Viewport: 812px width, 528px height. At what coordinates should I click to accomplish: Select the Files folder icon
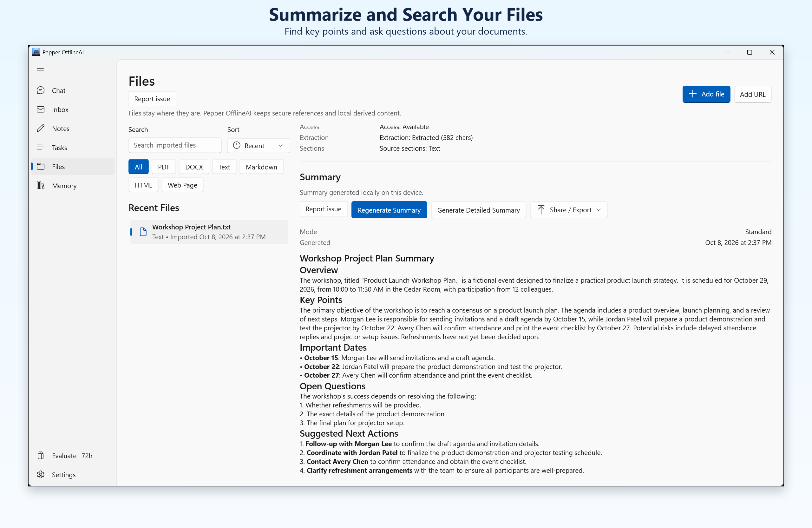click(41, 167)
